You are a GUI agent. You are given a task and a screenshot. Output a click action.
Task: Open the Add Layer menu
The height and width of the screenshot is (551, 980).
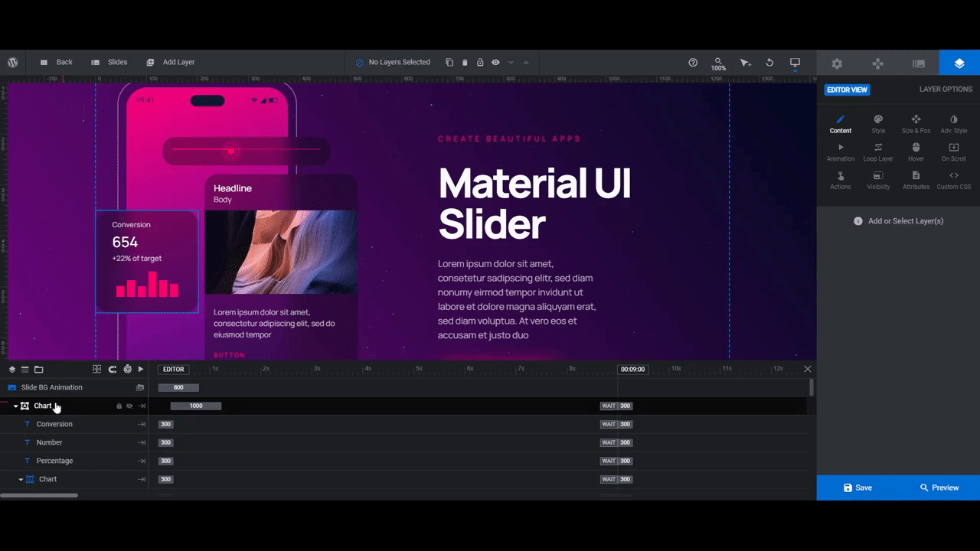(x=171, y=62)
